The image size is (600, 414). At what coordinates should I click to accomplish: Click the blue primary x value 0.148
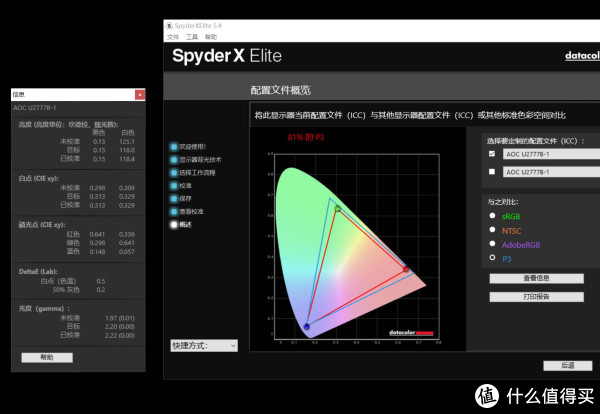click(97, 252)
